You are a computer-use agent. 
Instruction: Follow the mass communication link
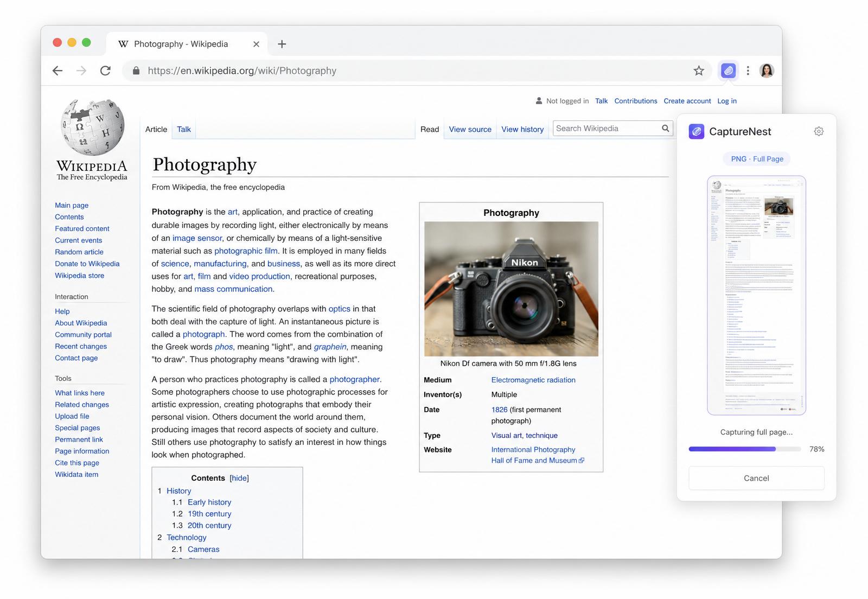pyautogui.click(x=234, y=289)
